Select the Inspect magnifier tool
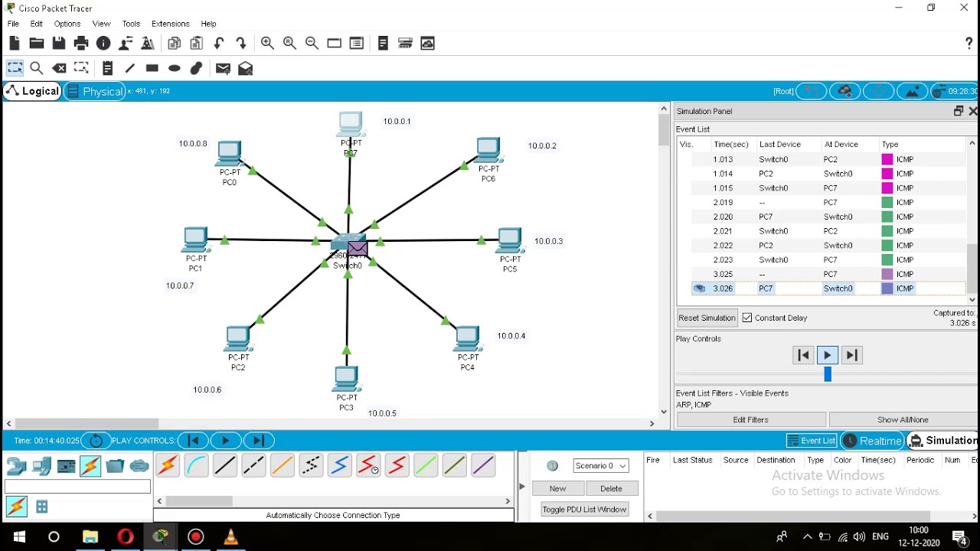The width and height of the screenshot is (980, 551). pos(36,69)
